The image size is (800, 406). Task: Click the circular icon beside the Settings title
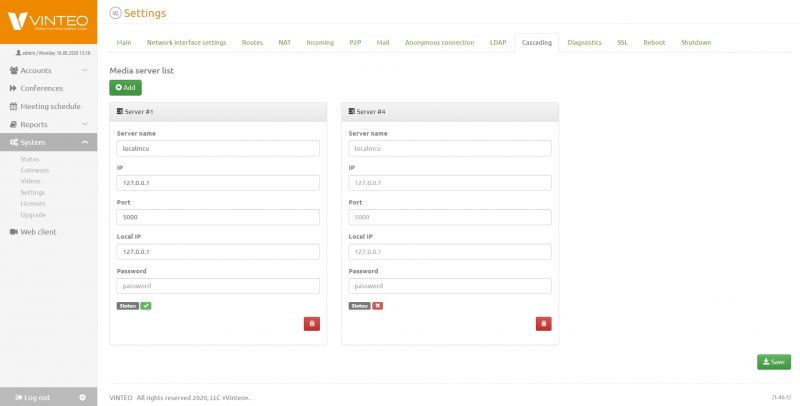[115, 13]
